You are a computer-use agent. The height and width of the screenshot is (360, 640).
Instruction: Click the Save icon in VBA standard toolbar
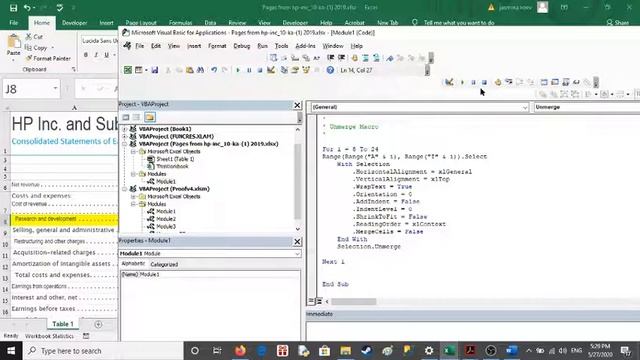[x=155, y=70]
